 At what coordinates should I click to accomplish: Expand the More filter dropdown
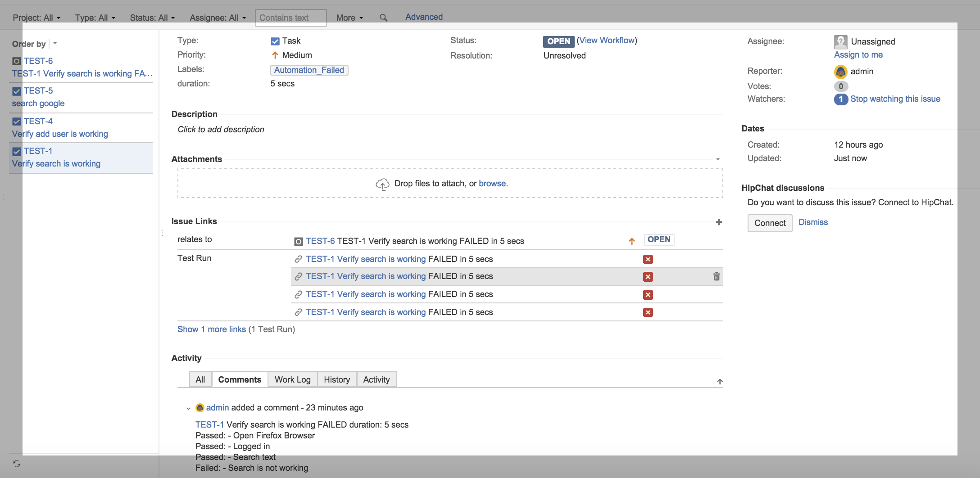coord(349,18)
